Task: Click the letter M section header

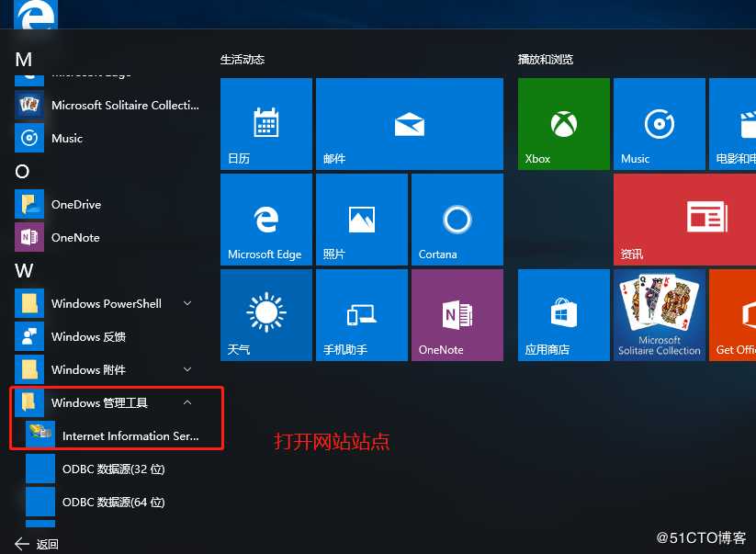Action: (x=24, y=60)
